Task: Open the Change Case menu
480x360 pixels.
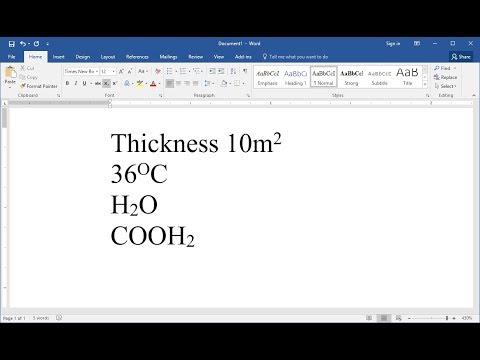Action: [143, 71]
